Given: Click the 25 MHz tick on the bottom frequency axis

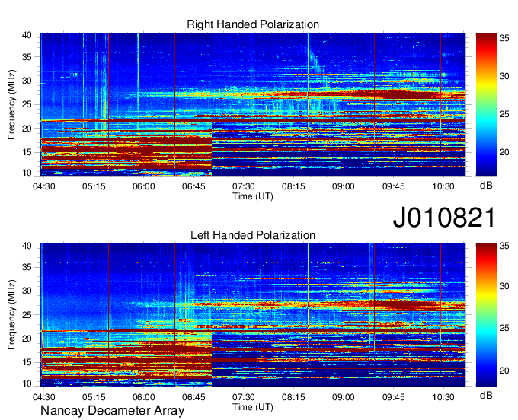Looking at the screenshot, I should point(27,315).
